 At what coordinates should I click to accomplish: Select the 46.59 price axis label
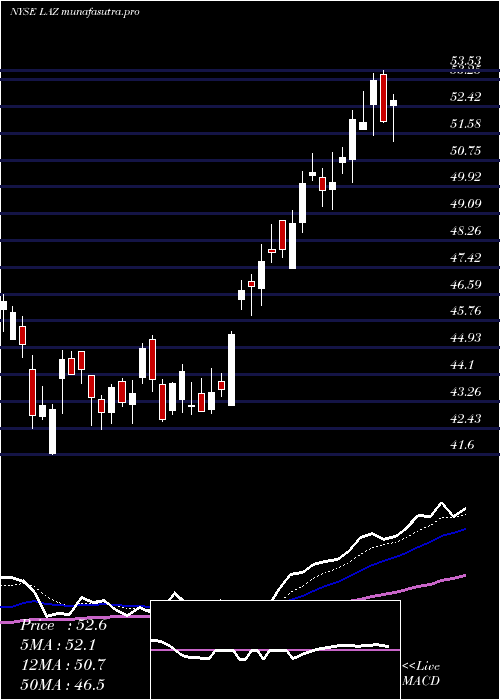(x=466, y=284)
